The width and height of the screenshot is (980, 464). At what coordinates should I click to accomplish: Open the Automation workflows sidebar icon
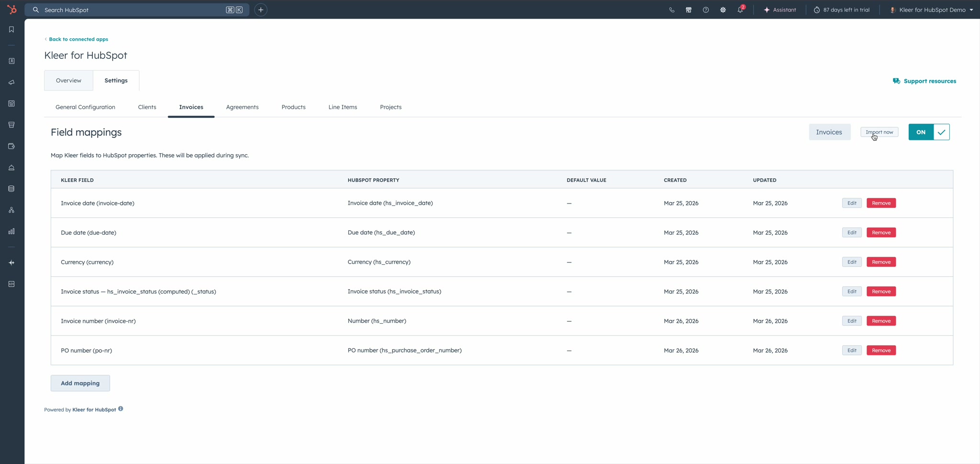pos(11,210)
